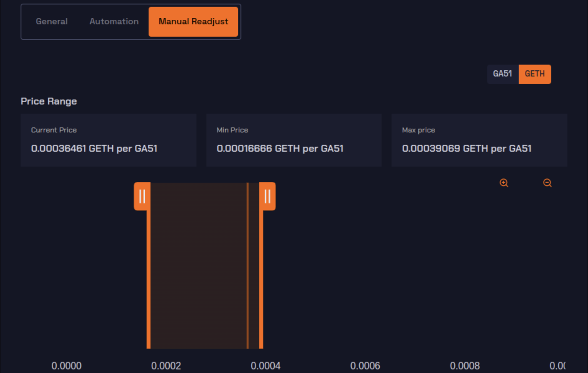
Task: Click the 0.0000 axis label
Action: tap(66, 366)
